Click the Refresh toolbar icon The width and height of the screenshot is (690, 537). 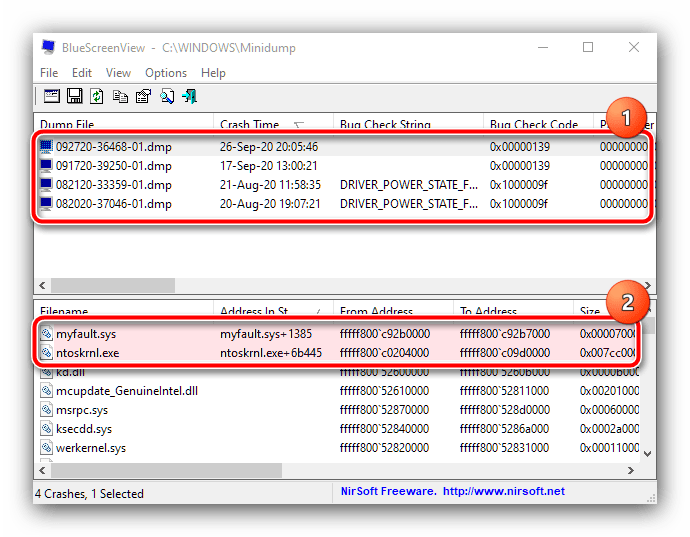tap(97, 96)
